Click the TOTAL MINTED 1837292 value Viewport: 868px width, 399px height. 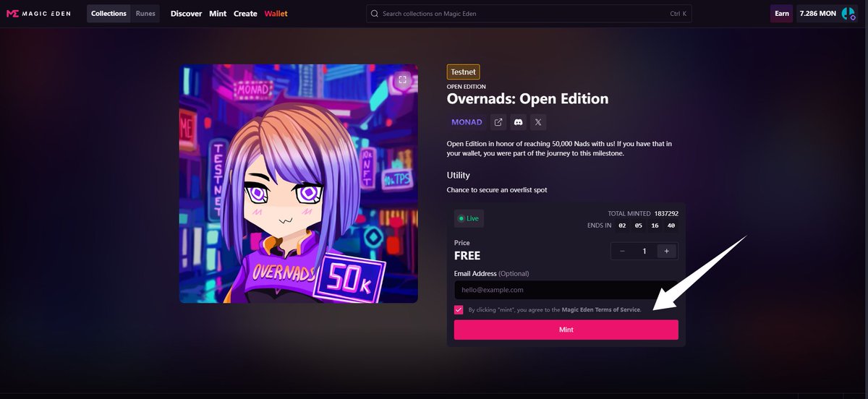[666, 214]
